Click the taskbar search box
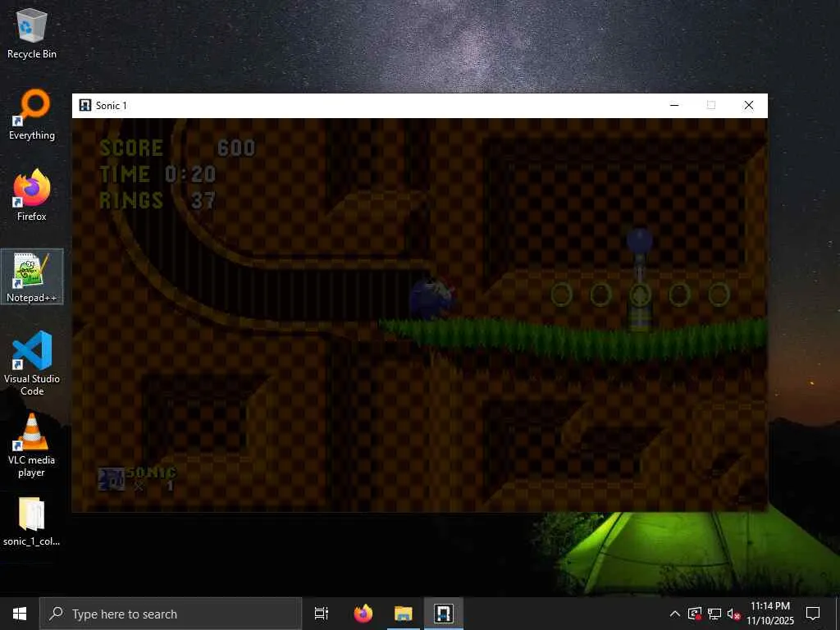 click(171, 614)
